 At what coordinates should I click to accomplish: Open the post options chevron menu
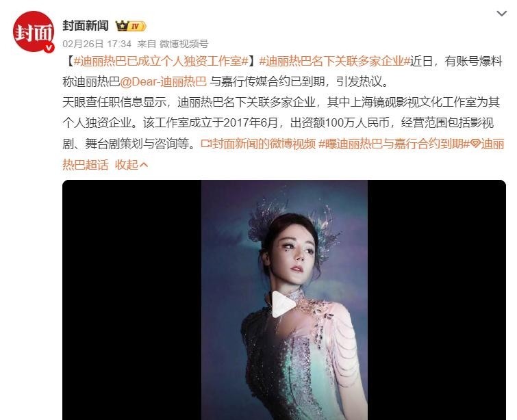[501, 14]
